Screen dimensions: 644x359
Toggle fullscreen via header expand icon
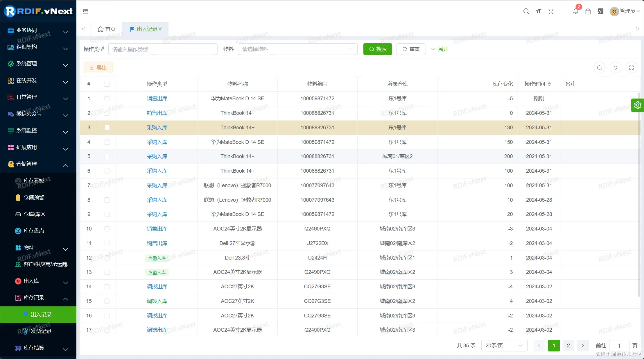551,11
